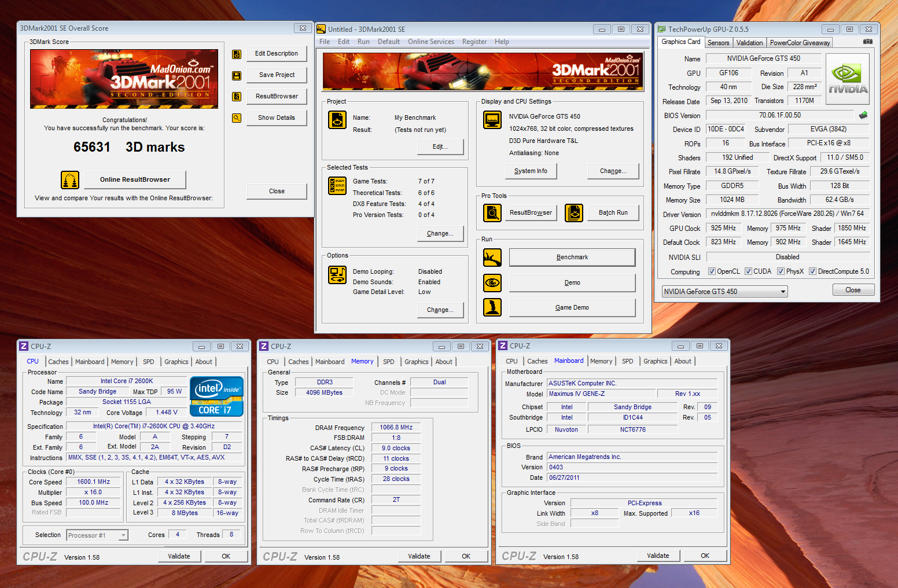The image size is (898, 588).
Task: Switch to the Validation tab in GPU-Z
Action: (x=749, y=43)
